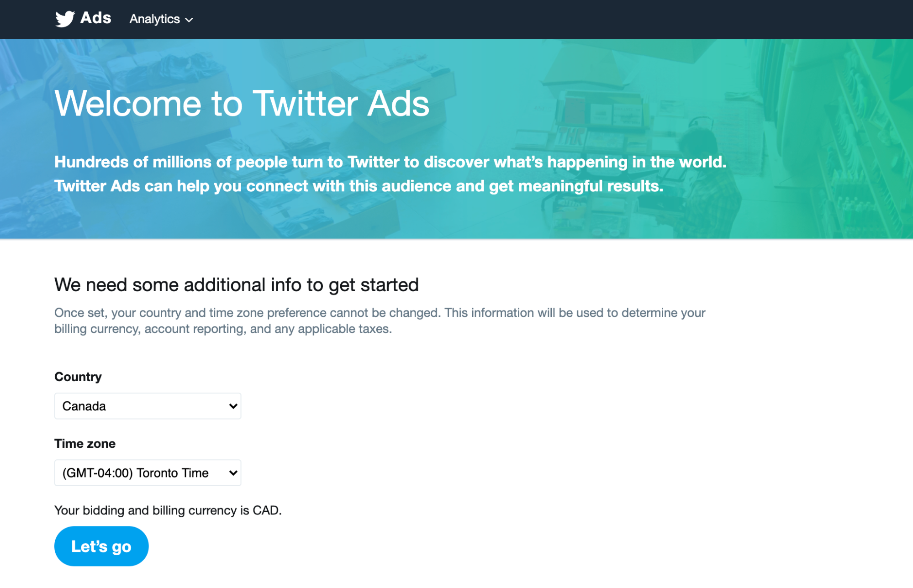Image resolution: width=913 pixels, height=588 pixels.
Task: Click the arrow on the Country select
Action: [233, 406]
